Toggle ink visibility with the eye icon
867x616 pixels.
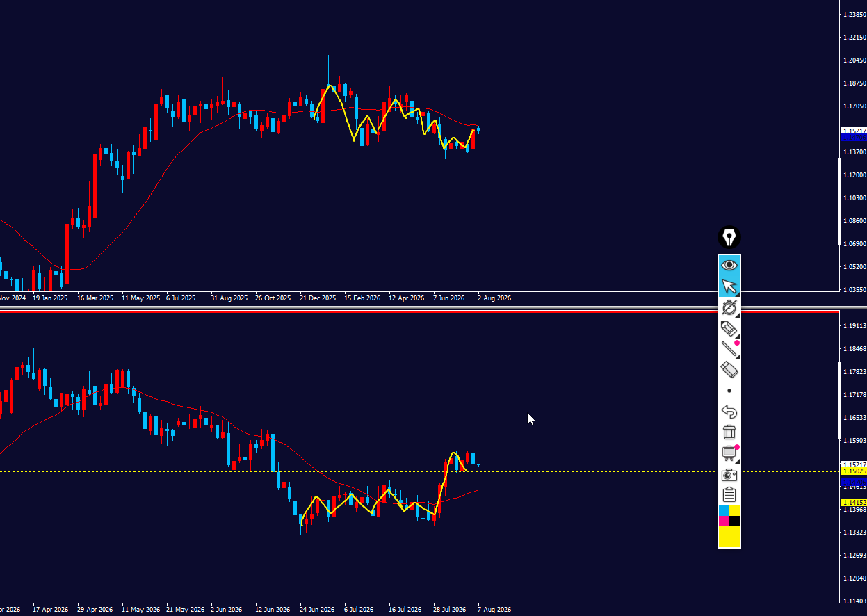(x=729, y=265)
